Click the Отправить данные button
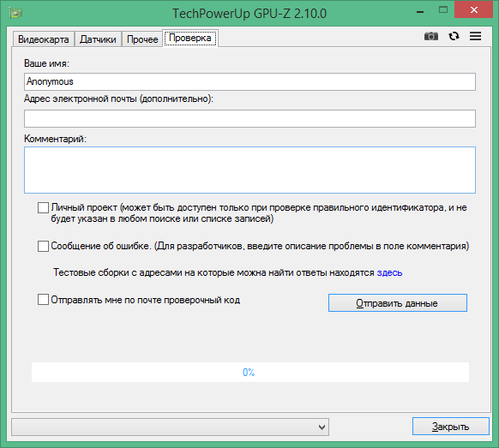499x448 pixels. (x=398, y=302)
